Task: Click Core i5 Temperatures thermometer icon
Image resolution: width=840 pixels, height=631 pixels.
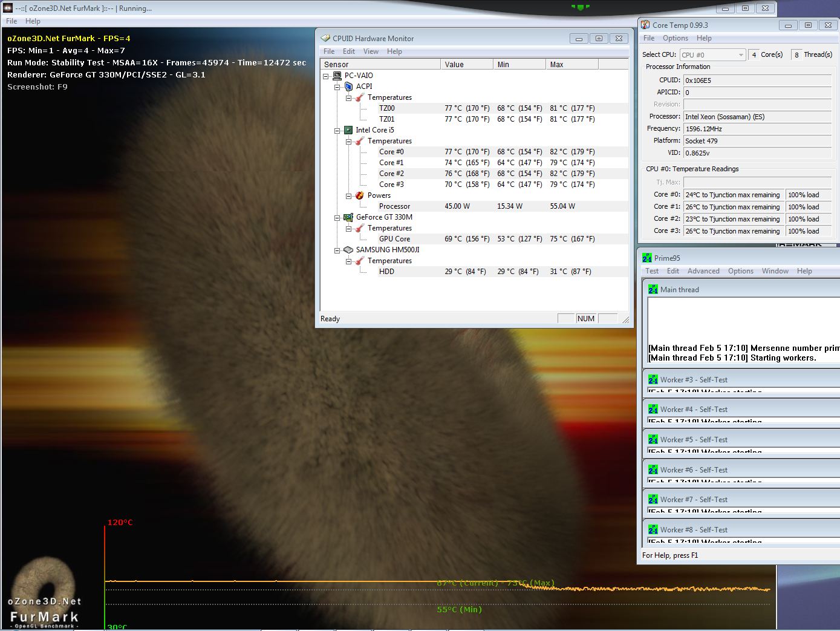Action: coord(360,141)
